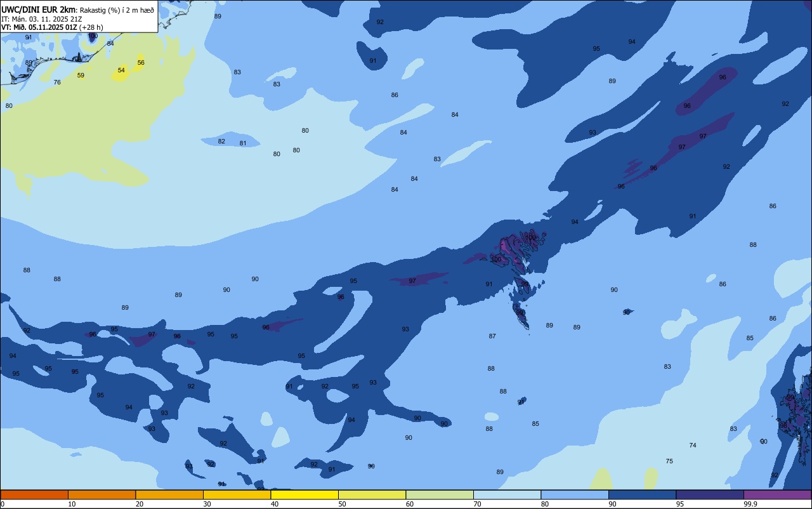
Task: Click the 30–40 legend color swatch
Action: 237,494
